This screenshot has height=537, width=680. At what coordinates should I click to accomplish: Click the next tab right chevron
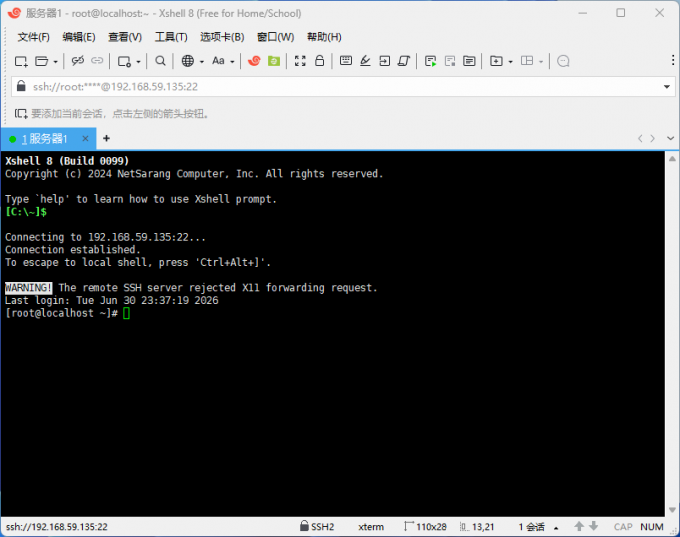[653, 138]
